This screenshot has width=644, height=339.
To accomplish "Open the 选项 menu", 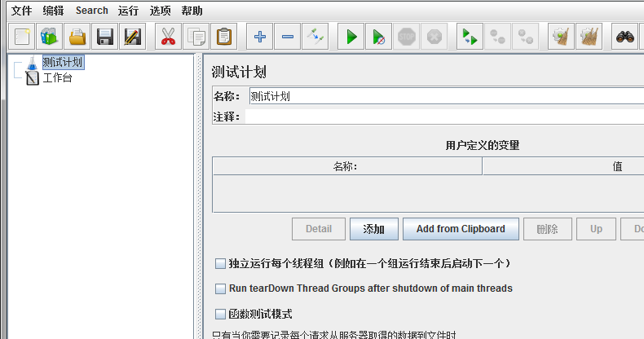I will click(160, 11).
